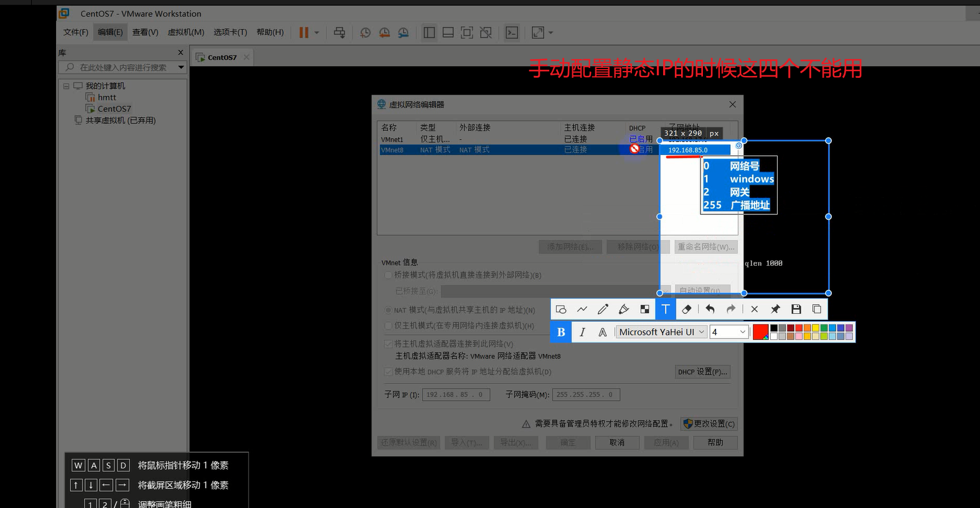Open the 选项卡(T) menu
Screen dimensions: 980x508
(230, 32)
